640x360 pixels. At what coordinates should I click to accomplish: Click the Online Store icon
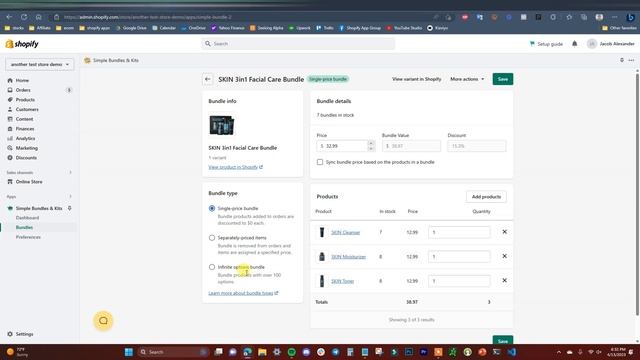click(10, 182)
